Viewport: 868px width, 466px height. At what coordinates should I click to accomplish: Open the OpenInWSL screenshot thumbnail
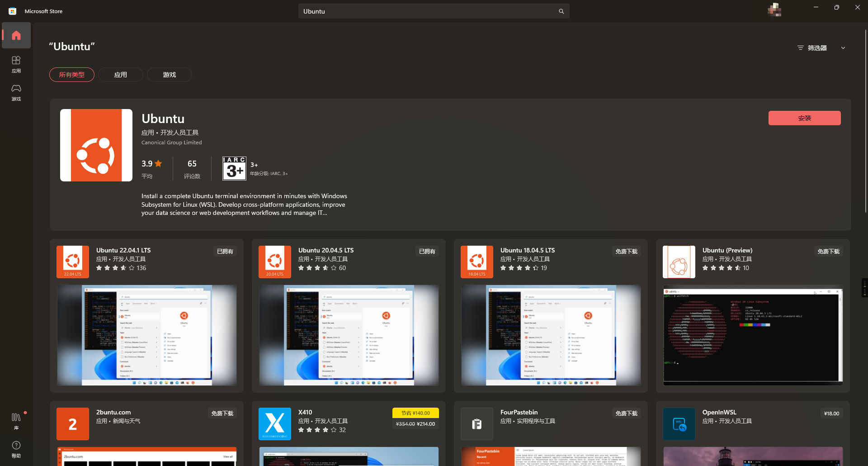[753, 456]
